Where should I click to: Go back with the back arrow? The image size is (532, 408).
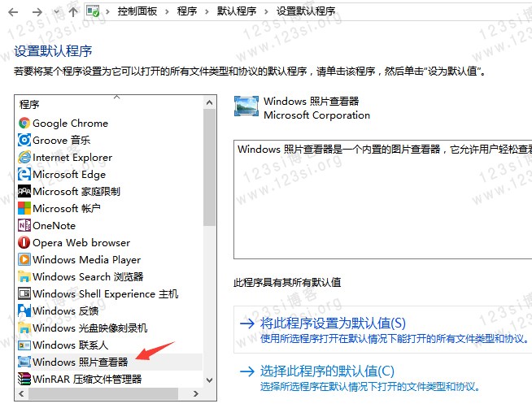tap(13, 12)
